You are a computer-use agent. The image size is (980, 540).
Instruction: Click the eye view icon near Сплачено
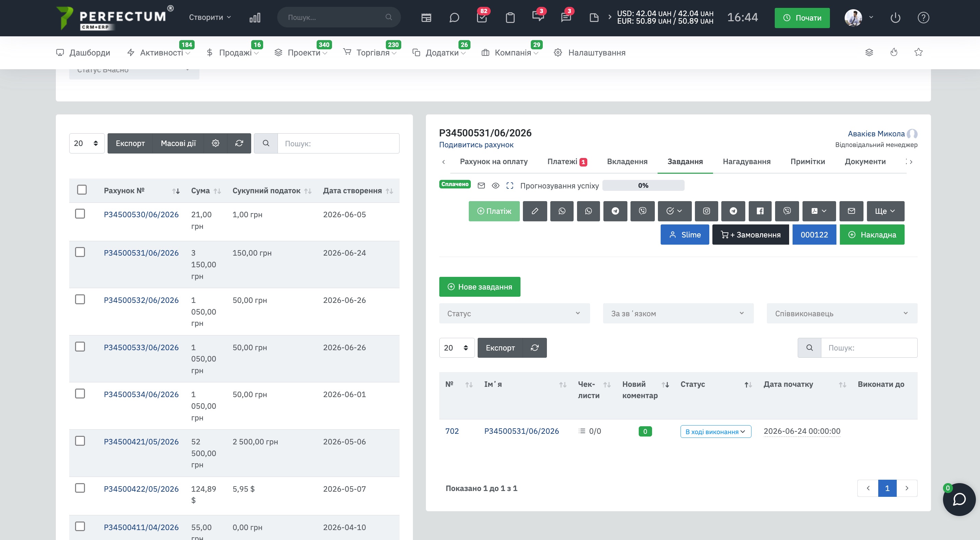495,186
